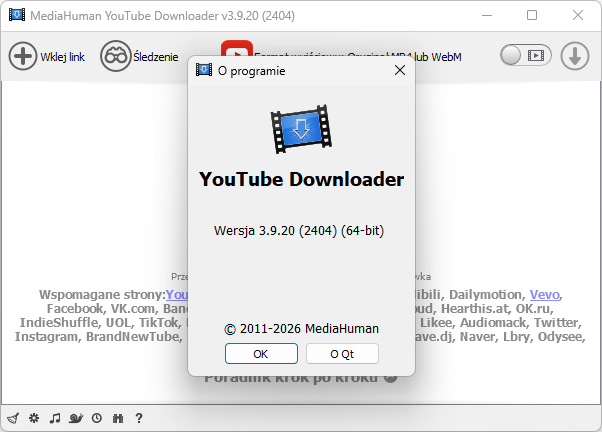Open the O Qt information button
The image size is (602, 432).
(342, 354)
